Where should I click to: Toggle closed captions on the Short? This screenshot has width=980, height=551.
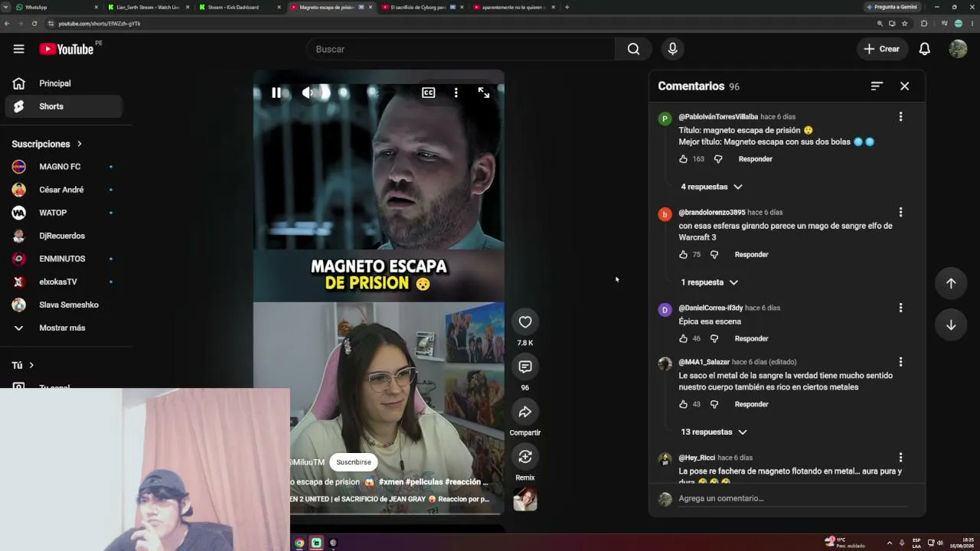pos(428,93)
